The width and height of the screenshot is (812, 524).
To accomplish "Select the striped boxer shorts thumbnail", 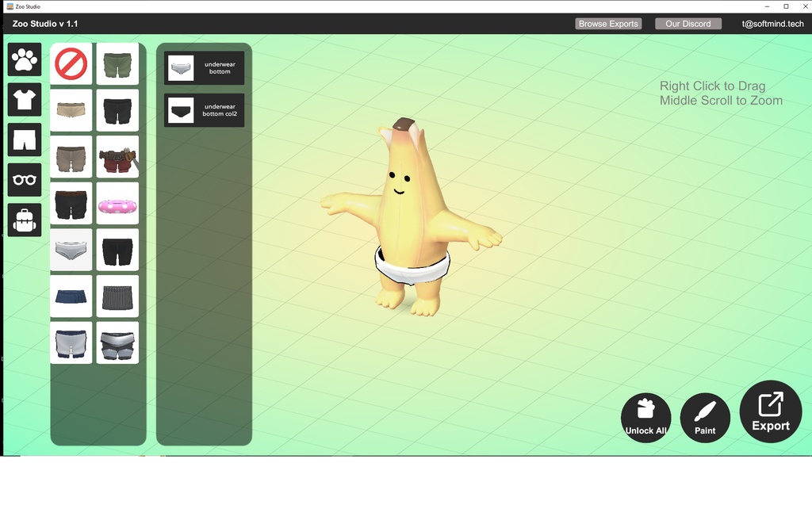I will pyautogui.click(x=117, y=296).
